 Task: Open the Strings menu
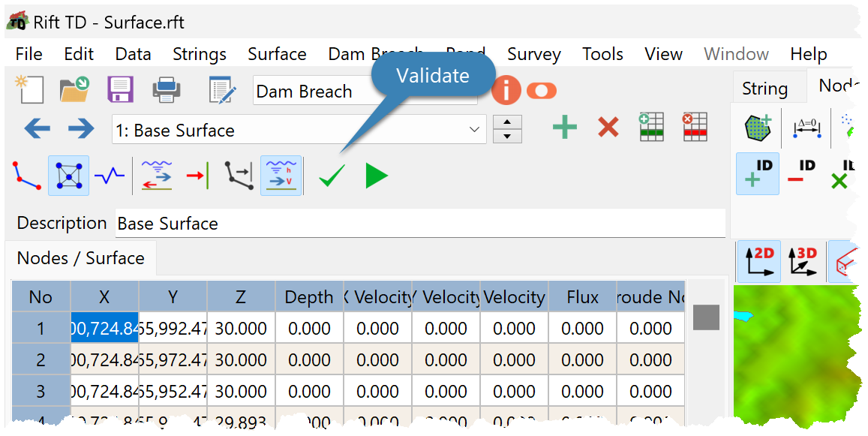point(200,54)
